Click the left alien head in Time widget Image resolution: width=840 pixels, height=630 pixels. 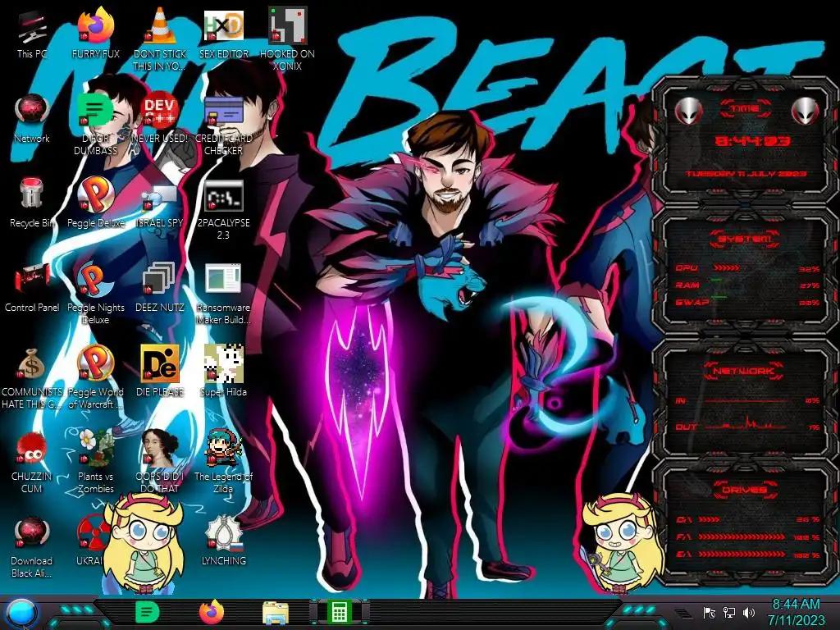687,112
